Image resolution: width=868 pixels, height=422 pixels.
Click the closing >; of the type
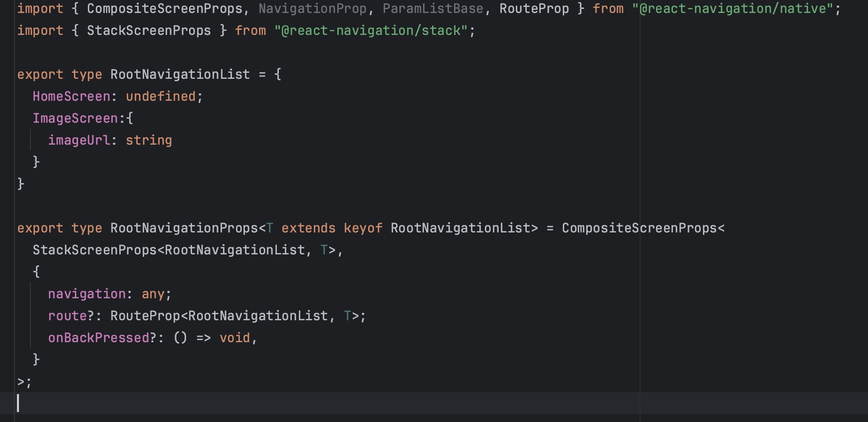pos(24,382)
